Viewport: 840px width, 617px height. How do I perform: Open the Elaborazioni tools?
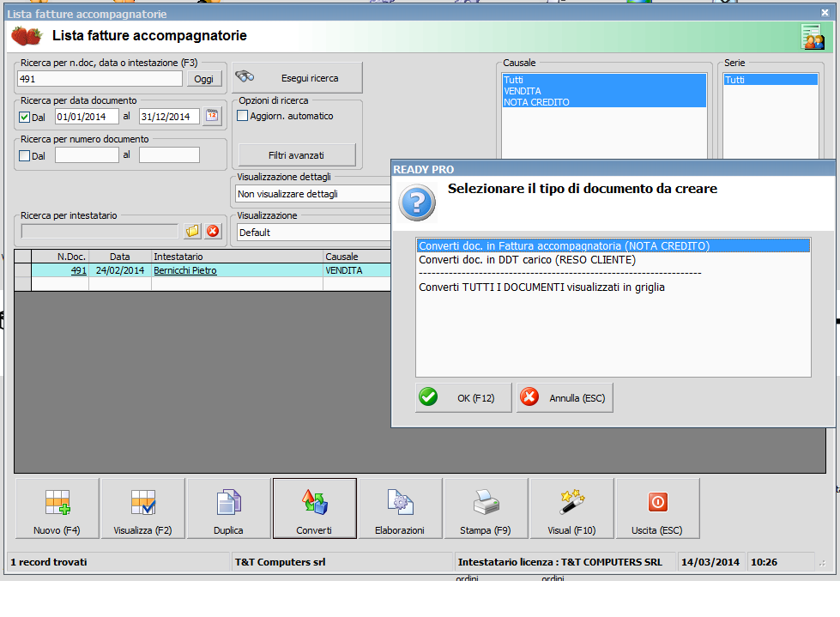[x=400, y=508]
